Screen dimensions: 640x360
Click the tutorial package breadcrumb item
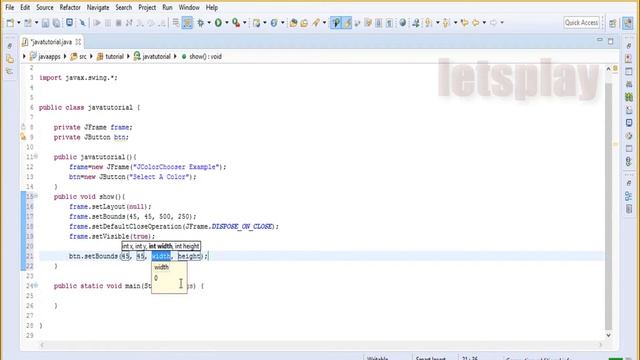click(110, 57)
